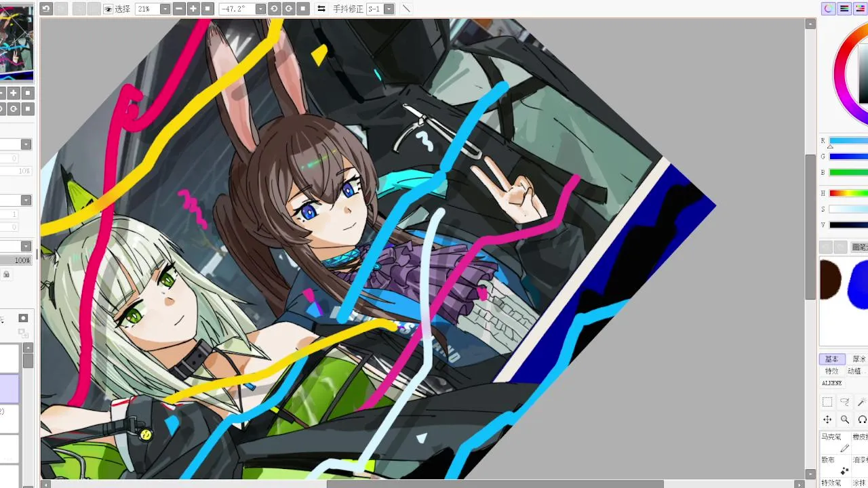This screenshot has height=488, width=868.
Task: Toggle the third color panel button
Action: click(x=861, y=9)
